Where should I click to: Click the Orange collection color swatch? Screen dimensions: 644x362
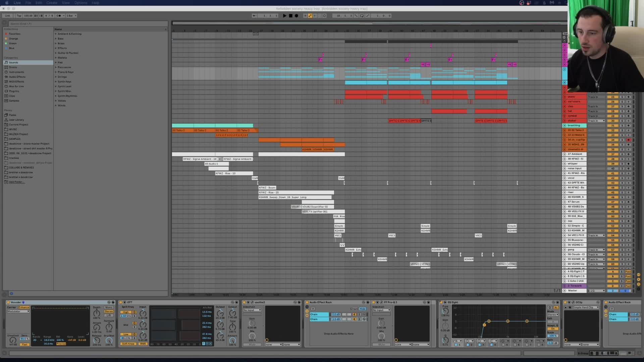coord(6,39)
